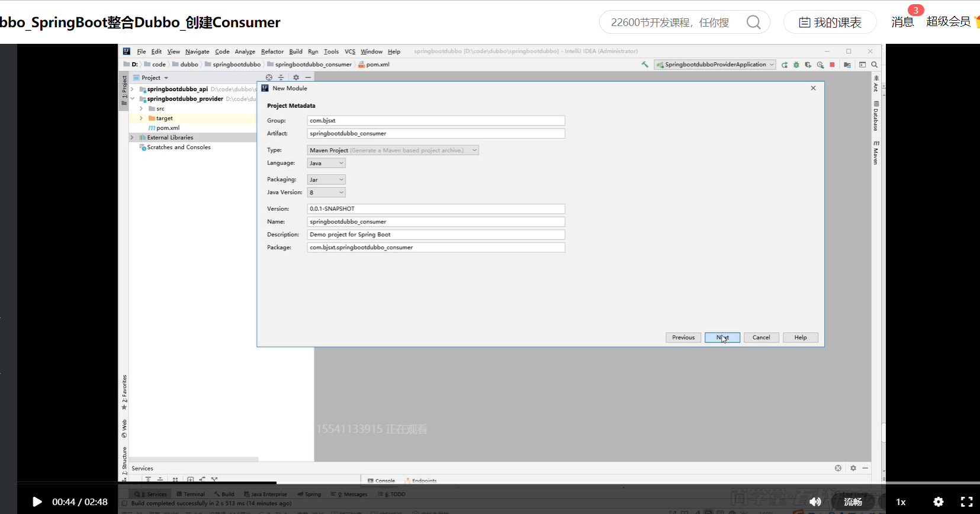
Task: Click the Next button in New Module dialog
Action: click(722, 338)
